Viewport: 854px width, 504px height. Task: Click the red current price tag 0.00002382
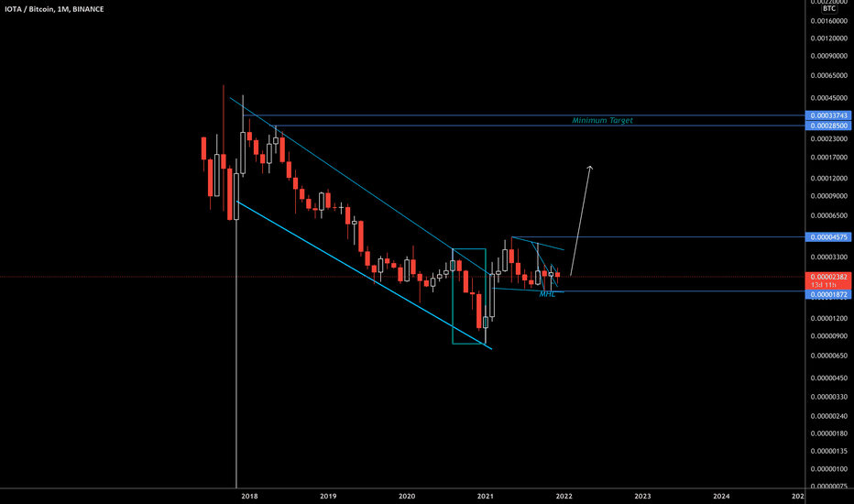click(x=828, y=277)
